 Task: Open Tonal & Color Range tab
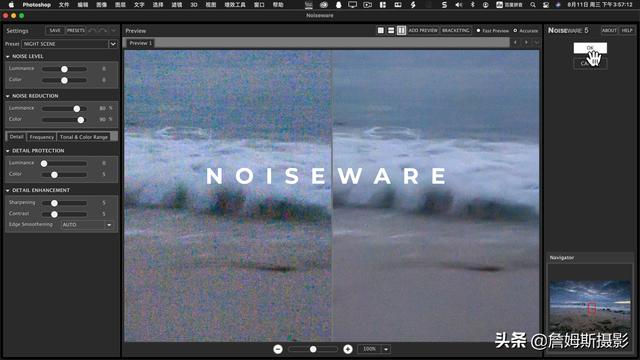click(84, 137)
